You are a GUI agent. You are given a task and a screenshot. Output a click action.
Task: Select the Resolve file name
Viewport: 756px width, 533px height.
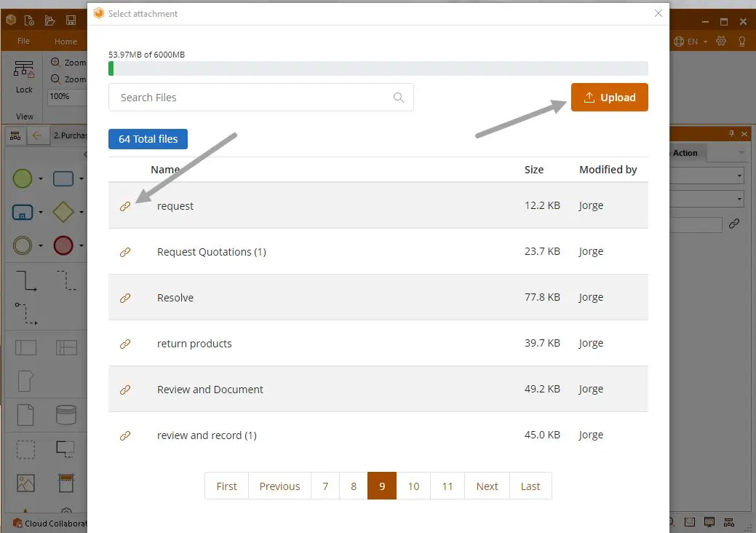(175, 298)
